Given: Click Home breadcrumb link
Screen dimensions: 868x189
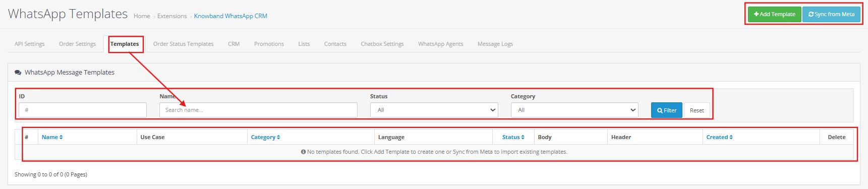Looking at the screenshot, I should click(142, 16).
